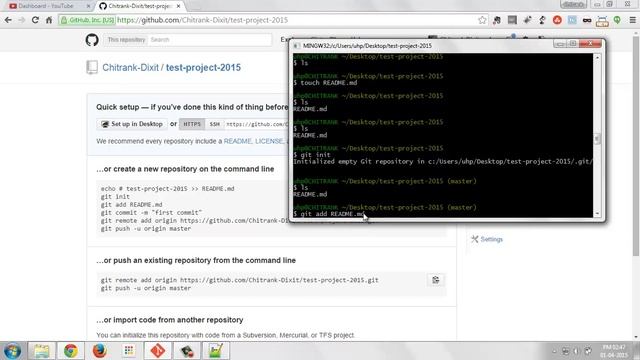The image size is (640, 360).
Task: Click the clone URL text field
Action: pos(256,124)
